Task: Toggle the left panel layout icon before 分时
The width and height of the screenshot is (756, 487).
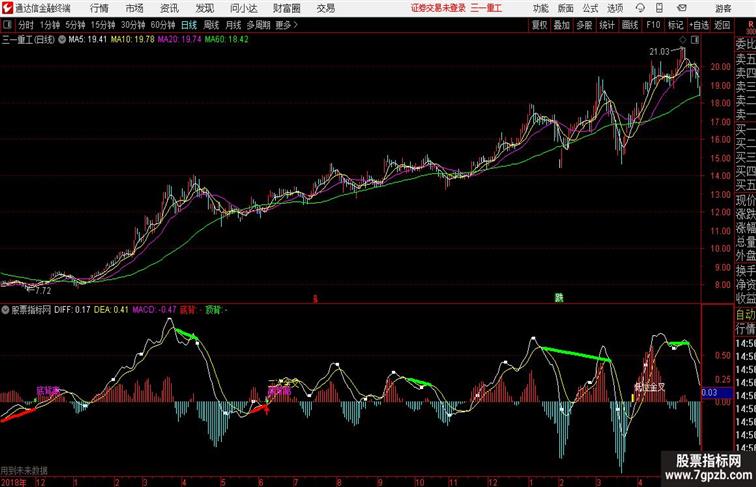Action: (7, 25)
